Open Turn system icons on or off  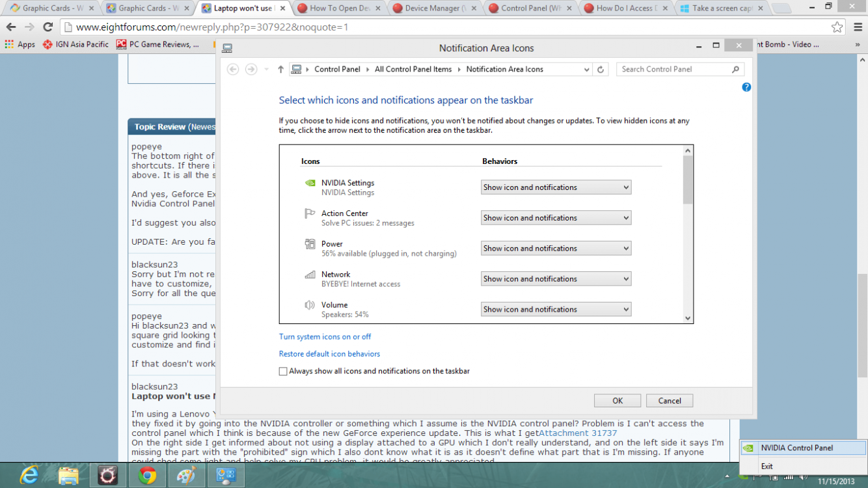[x=325, y=337]
